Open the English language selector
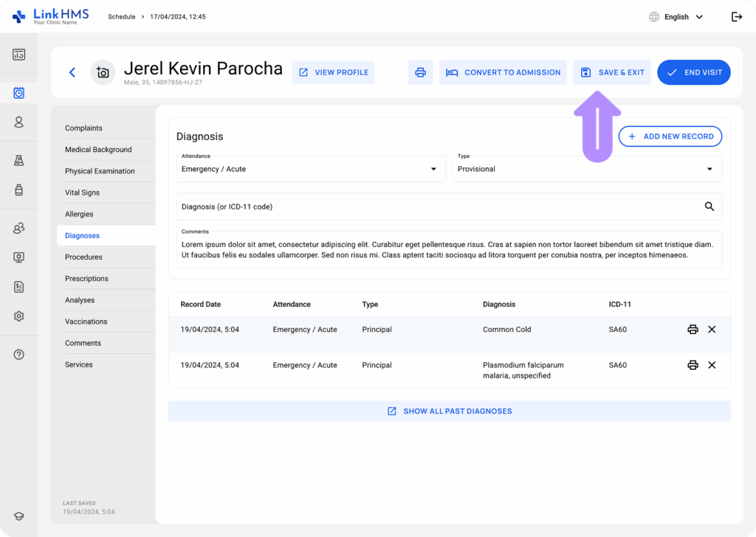This screenshot has width=756, height=537. [x=676, y=17]
